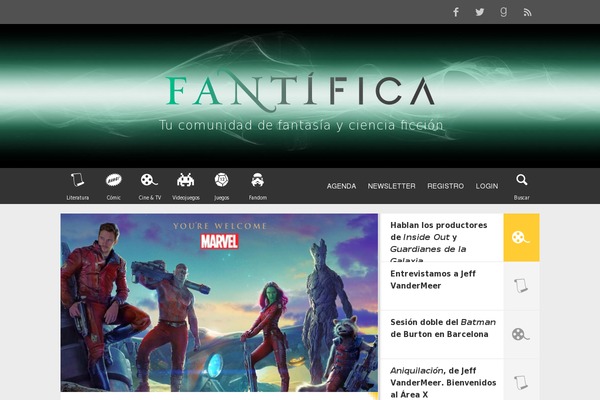Image resolution: width=600 pixels, height=400 pixels.
Task: Open the Fandom stormtrooper icon
Action: pyautogui.click(x=258, y=180)
